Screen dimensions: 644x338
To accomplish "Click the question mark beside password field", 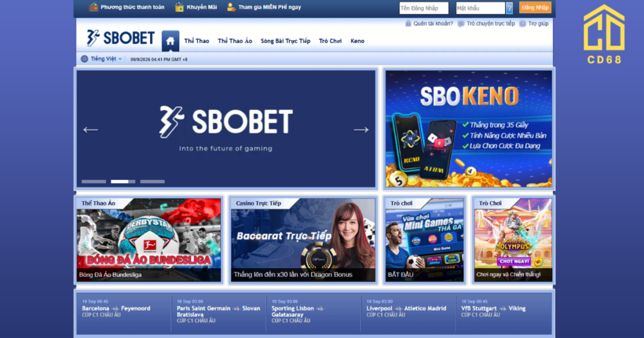I will [x=509, y=8].
